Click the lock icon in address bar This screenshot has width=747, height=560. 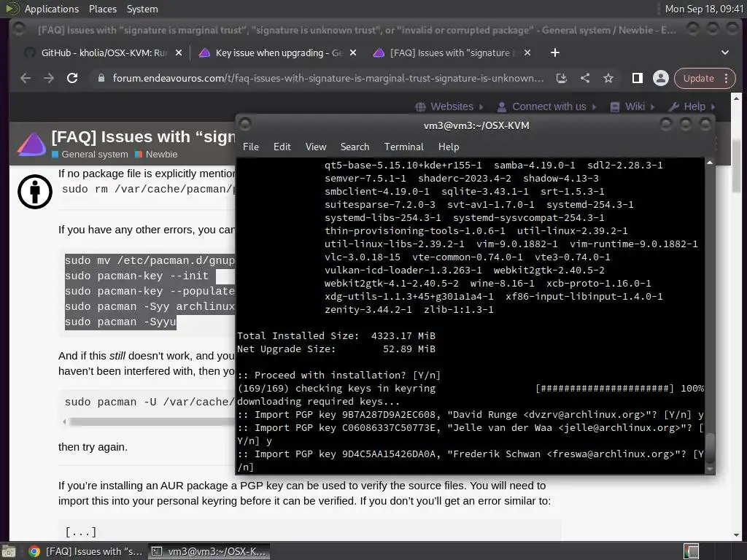[101, 78]
